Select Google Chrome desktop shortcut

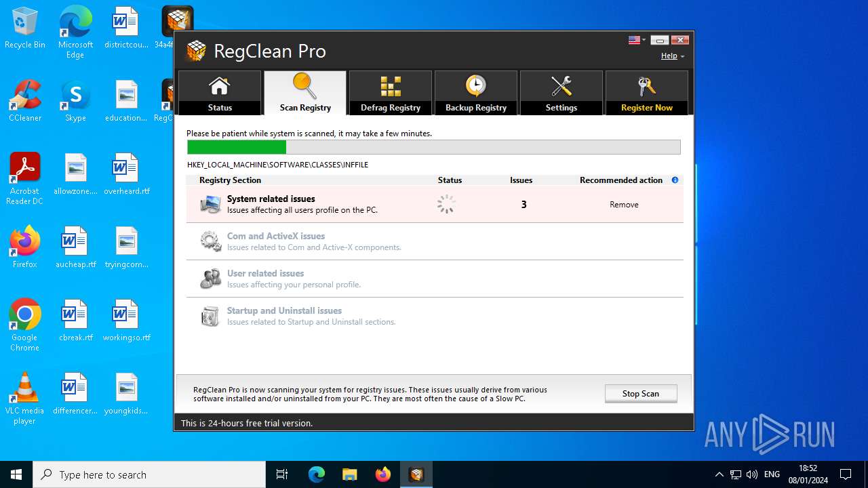[25, 325]
